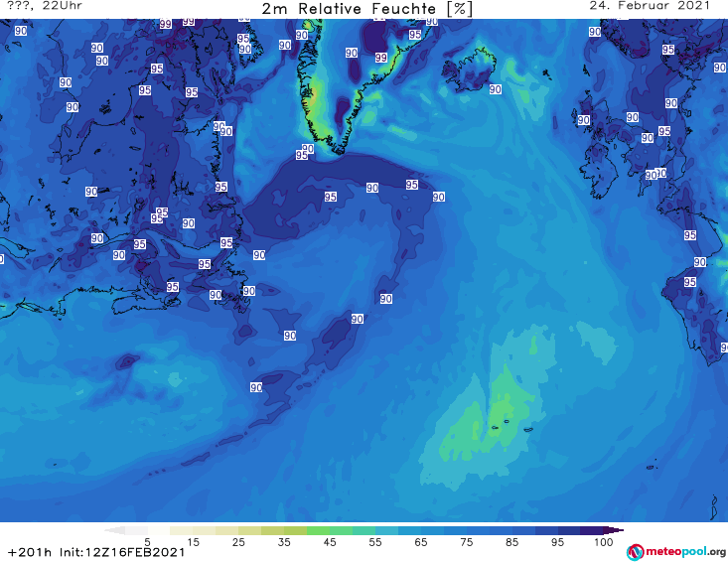Click the dark purple arrow tip ending the legend
The height and width of the screenshot is (562, 728).
614,530
